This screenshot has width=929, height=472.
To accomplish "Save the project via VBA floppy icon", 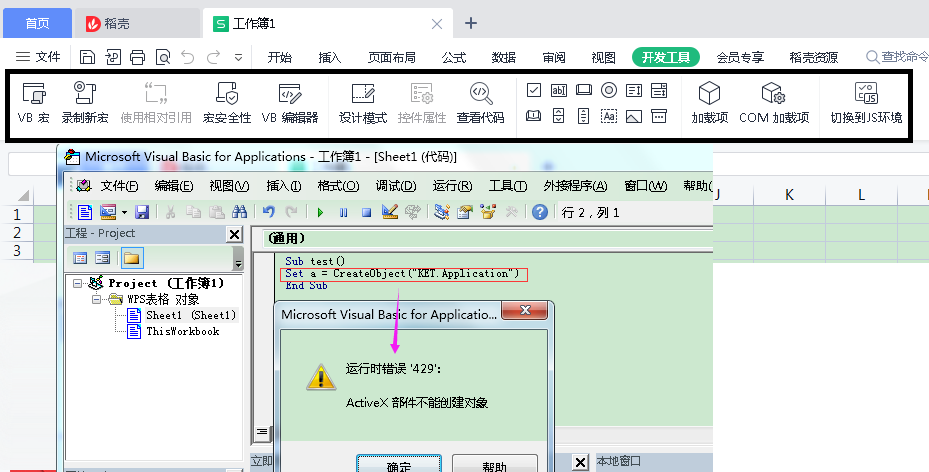I will coord(142,212).
